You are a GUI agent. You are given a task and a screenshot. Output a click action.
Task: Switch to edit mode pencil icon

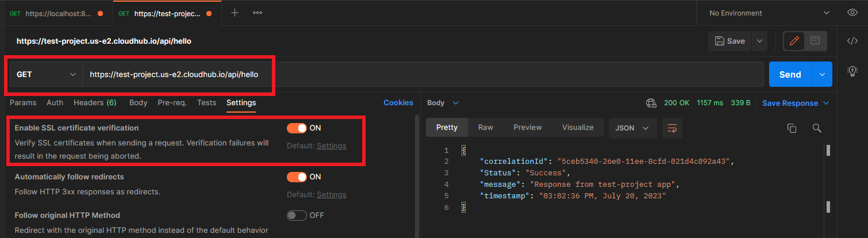(x=794, y=41)
